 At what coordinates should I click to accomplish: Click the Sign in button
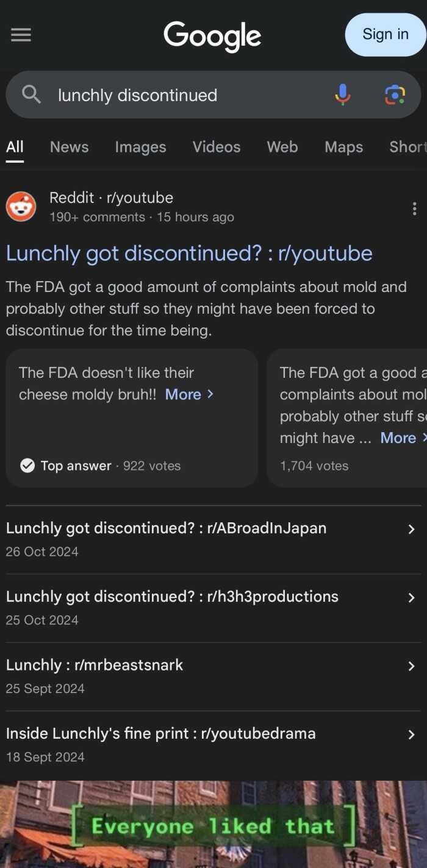click(x=385, y=34)
